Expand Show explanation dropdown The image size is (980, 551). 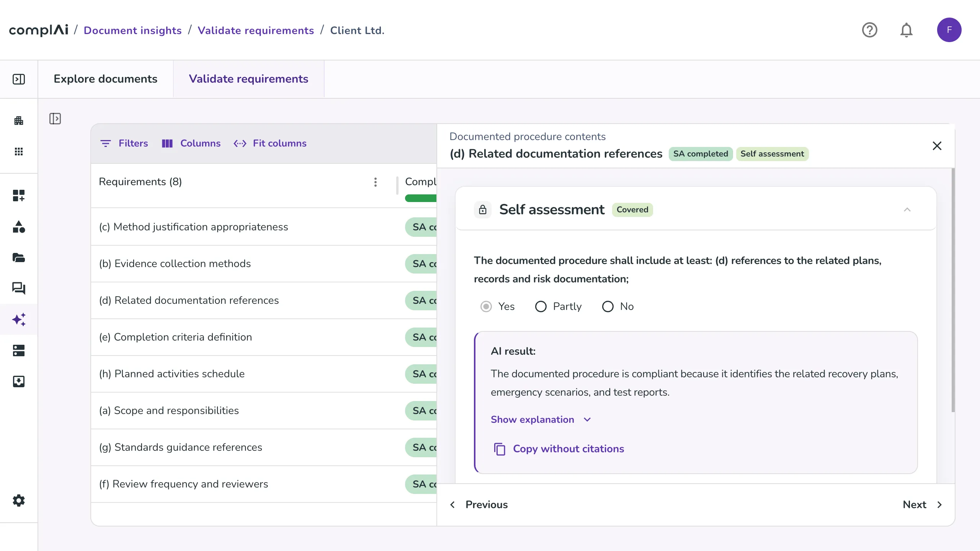(541, 420)
